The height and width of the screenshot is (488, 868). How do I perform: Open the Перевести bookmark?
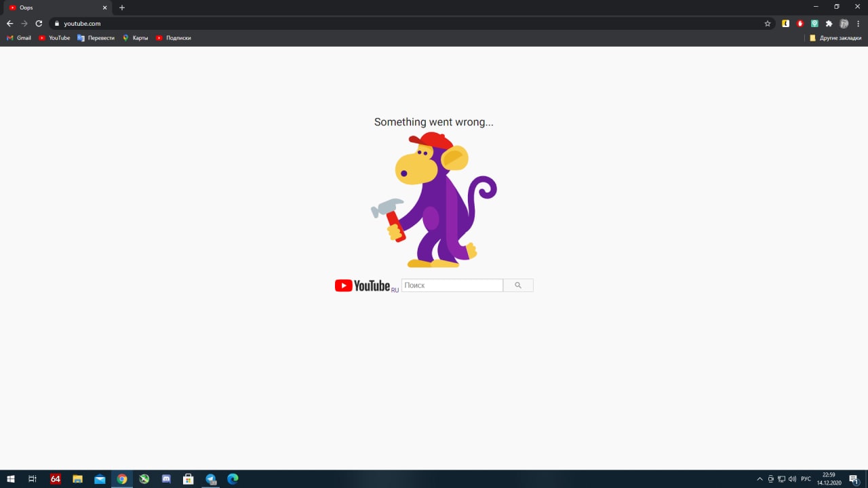(x=96, y=38)
